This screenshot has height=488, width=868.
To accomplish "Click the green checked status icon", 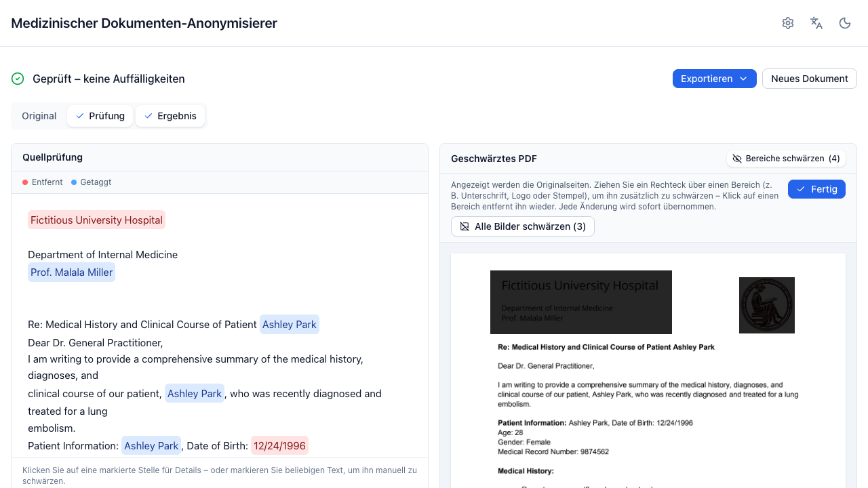I will click(18, 79).
